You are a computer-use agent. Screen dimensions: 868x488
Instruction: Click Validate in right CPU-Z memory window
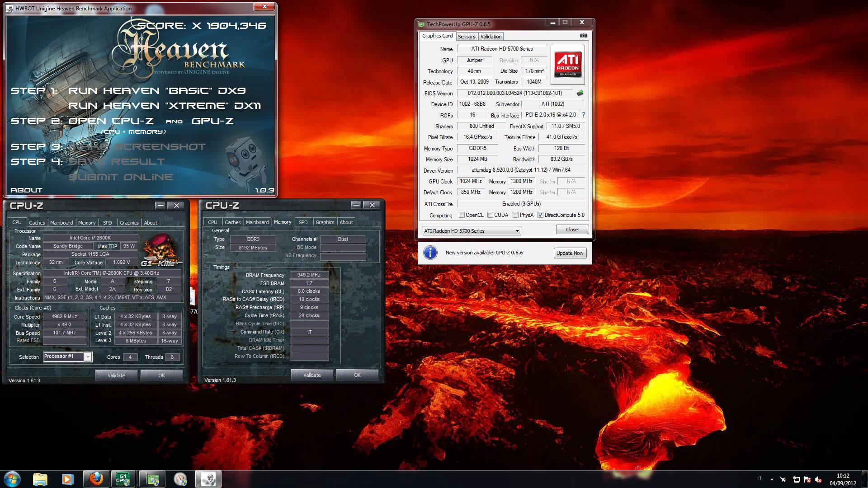pos(312,375)
